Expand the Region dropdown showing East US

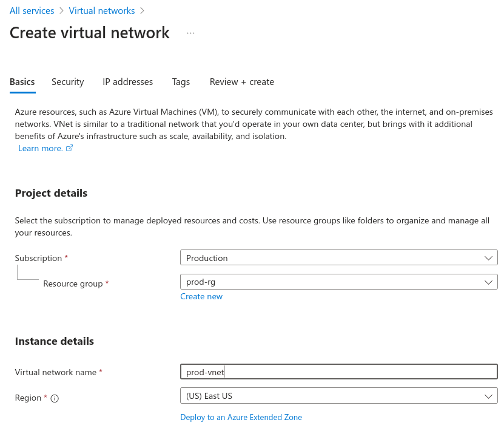click(x=338, y=396)
